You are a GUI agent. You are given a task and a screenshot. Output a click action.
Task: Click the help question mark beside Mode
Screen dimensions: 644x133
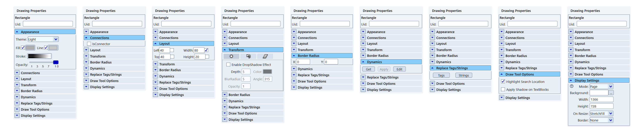(571, 86)
